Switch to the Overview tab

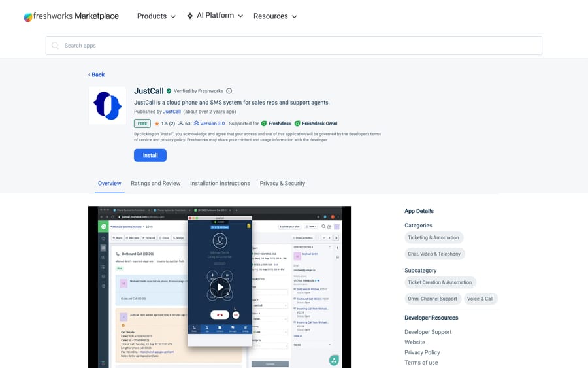click(x=110, y=184)
